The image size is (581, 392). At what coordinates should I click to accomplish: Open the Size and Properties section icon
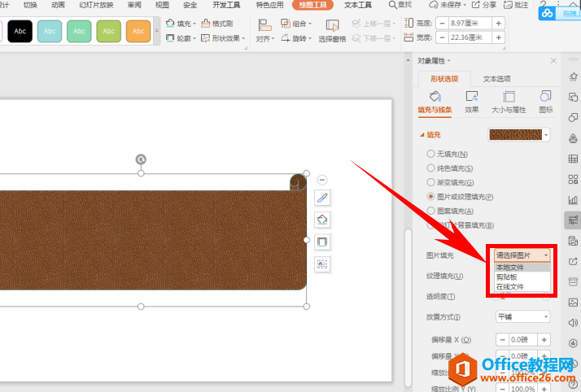pyautogui.click(x=509, y=101)
